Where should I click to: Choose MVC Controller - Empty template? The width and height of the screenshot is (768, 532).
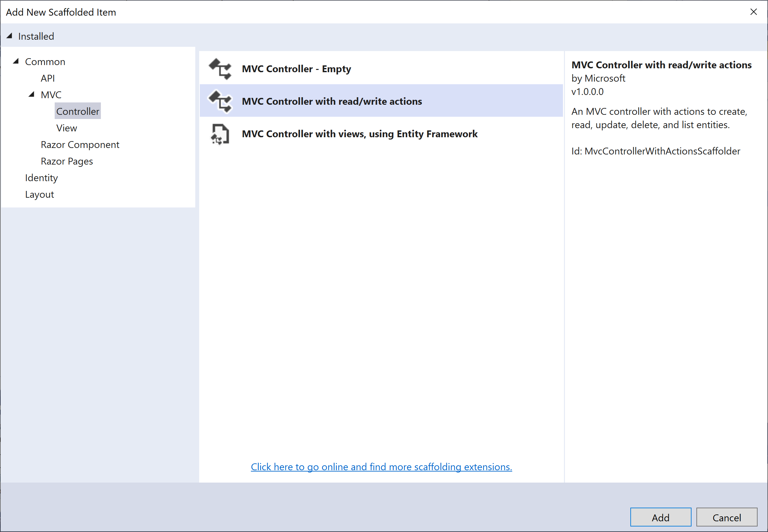(296, 69)
